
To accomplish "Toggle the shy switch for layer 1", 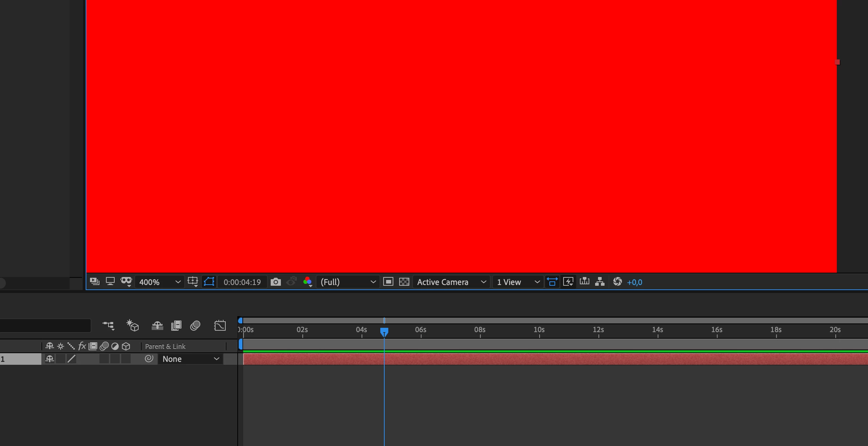I will 50,359.
